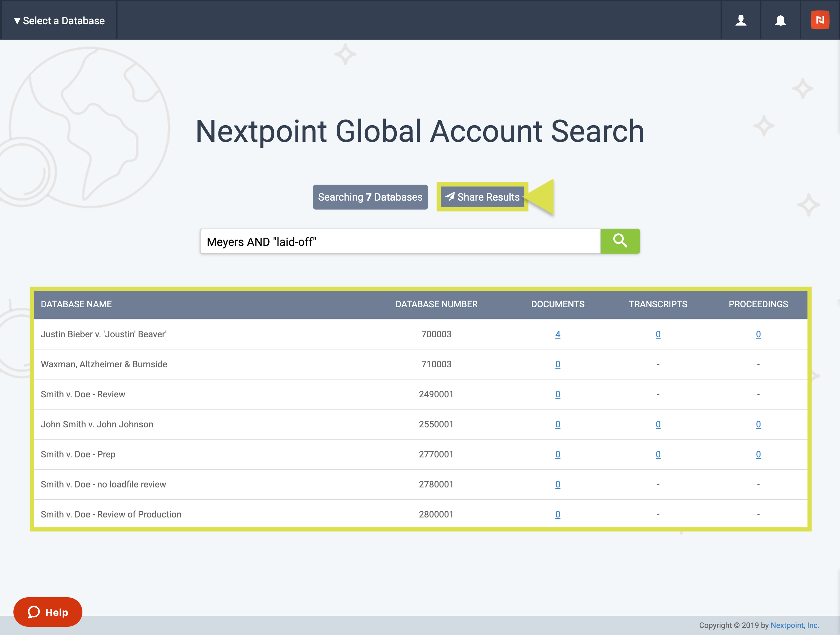Open Smith v. Doe - Prep documents count
The image size is (840, 635).
557,454
